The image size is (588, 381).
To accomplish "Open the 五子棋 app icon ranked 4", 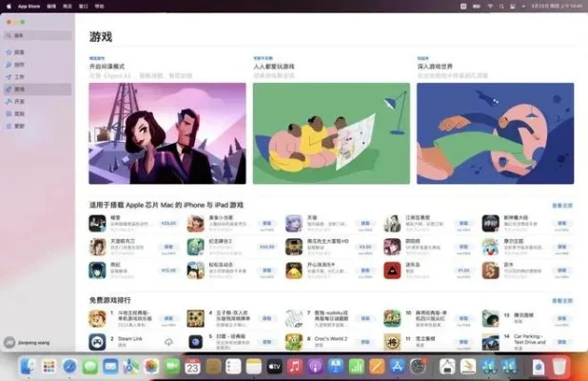I will (x=195, y=318).
